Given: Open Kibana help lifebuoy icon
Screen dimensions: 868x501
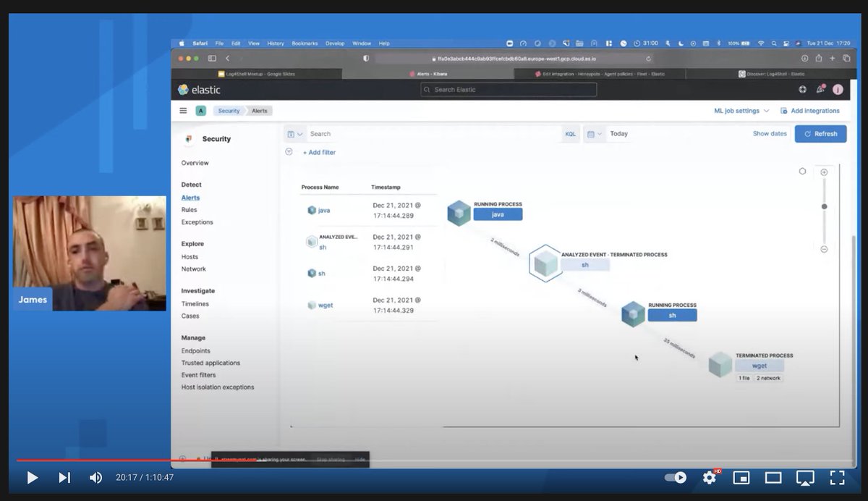Looking at the screenshot, I should [x=802, y=90].
